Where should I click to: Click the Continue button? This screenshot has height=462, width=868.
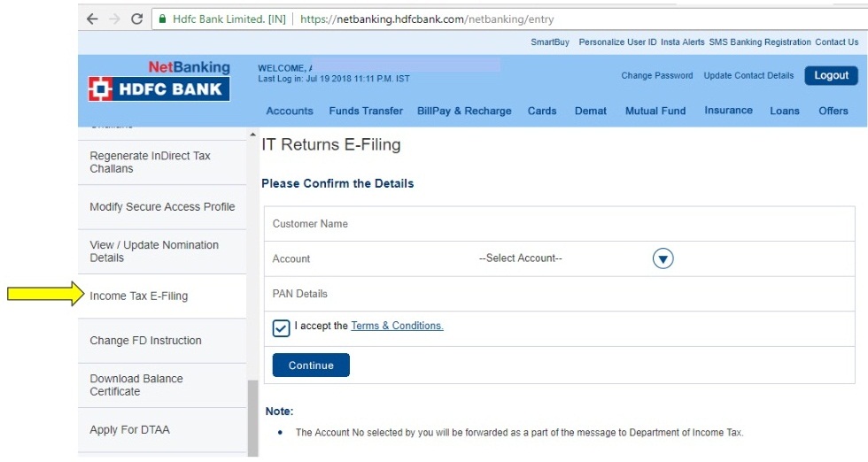[x=311, y=366]
